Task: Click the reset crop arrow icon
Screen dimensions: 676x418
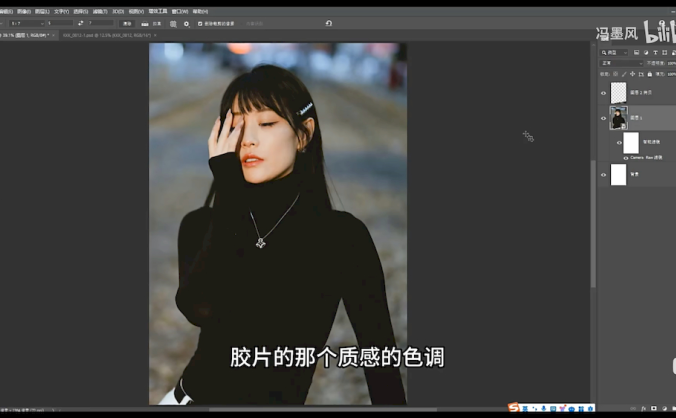Action: point(329,23)
